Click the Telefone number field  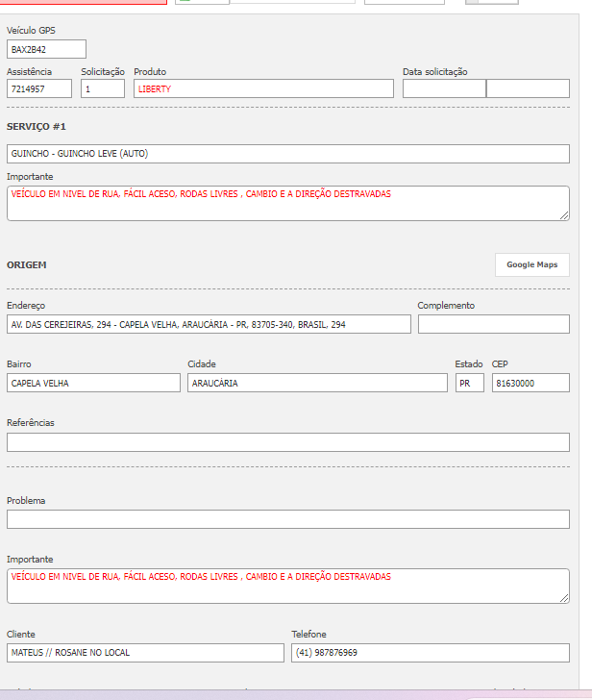coord(430,653)
